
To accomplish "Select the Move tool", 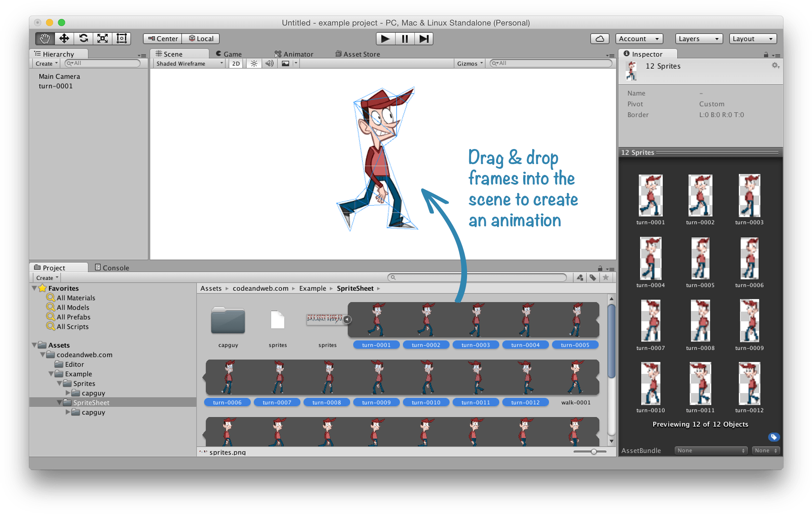I will 64,39.
